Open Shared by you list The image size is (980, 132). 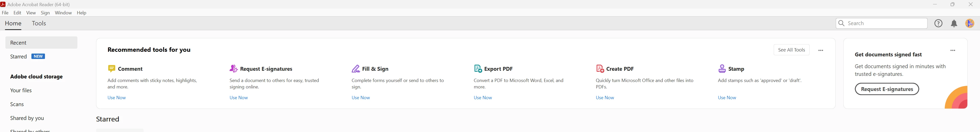27,118
